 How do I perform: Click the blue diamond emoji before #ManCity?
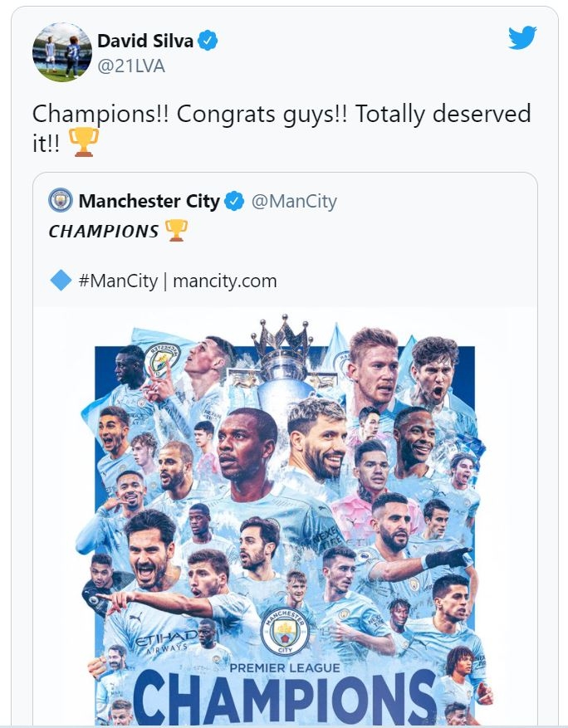61,281
